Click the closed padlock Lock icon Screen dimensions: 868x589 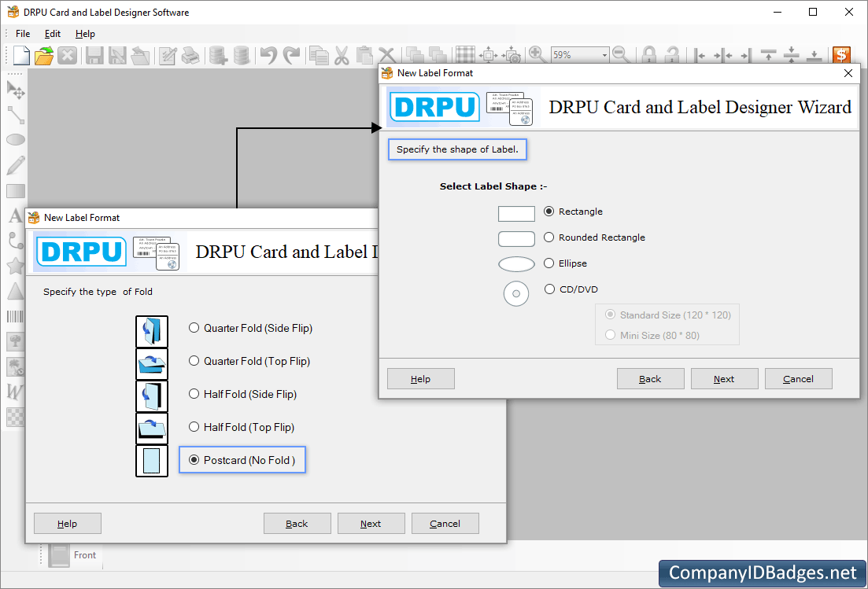649,55
